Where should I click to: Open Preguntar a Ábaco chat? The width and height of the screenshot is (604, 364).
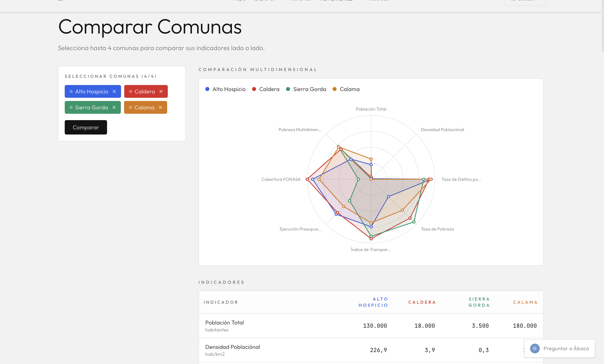pos(566,348)
